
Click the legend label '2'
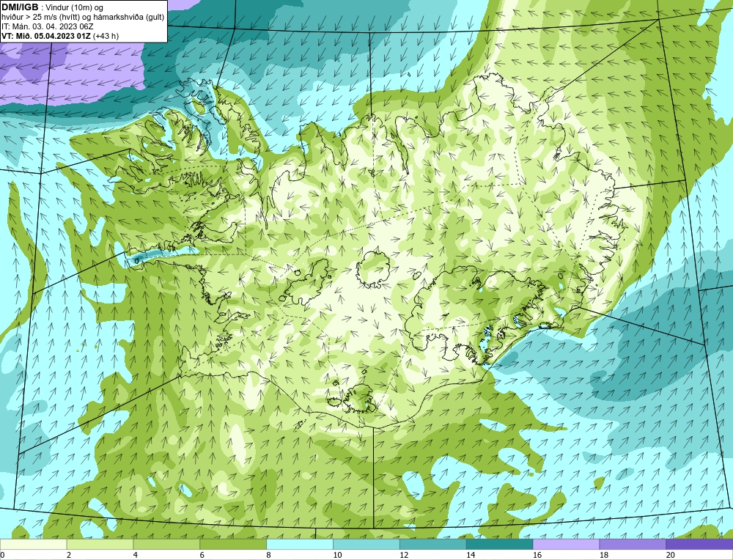tap(69, 555)
